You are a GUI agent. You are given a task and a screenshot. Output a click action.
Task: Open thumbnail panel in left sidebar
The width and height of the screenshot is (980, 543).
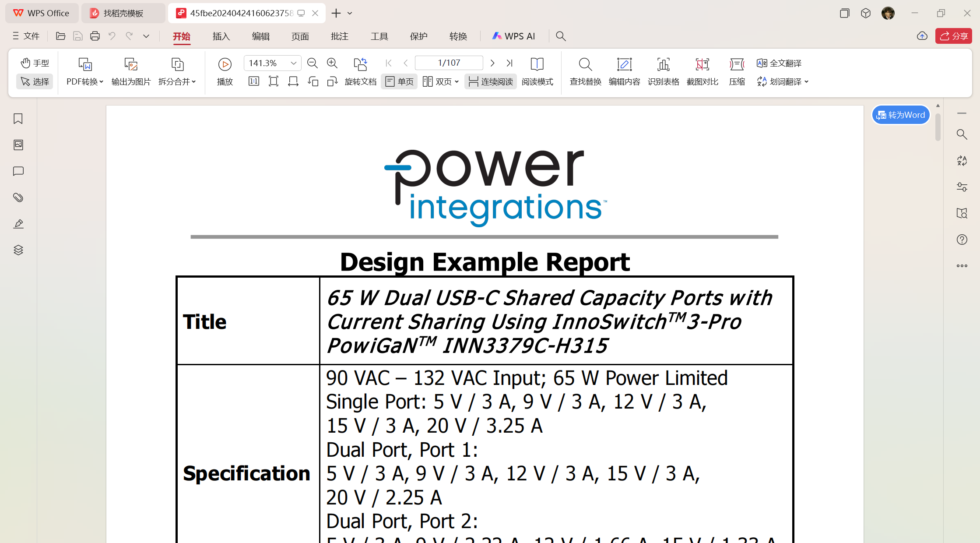tap(18, 145)
